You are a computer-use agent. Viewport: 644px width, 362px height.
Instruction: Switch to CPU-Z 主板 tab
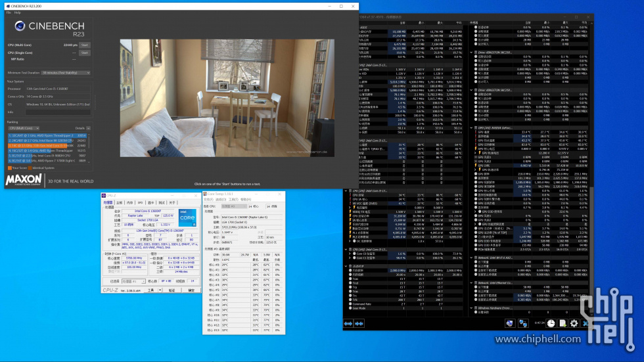coord(119,203)
